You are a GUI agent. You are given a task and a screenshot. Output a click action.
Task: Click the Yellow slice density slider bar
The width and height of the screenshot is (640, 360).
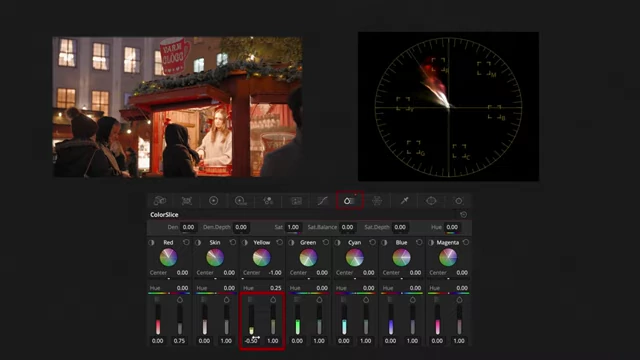click(251, 320)
